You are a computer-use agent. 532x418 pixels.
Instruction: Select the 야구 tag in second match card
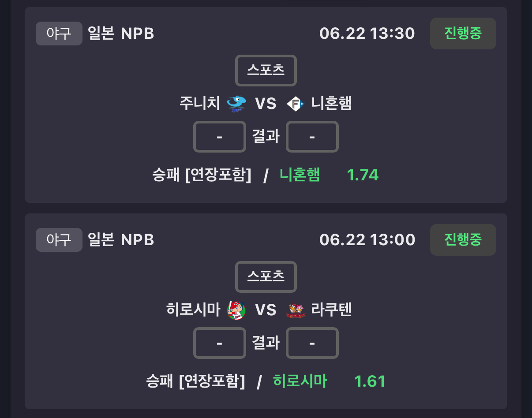tap(59, 240)
